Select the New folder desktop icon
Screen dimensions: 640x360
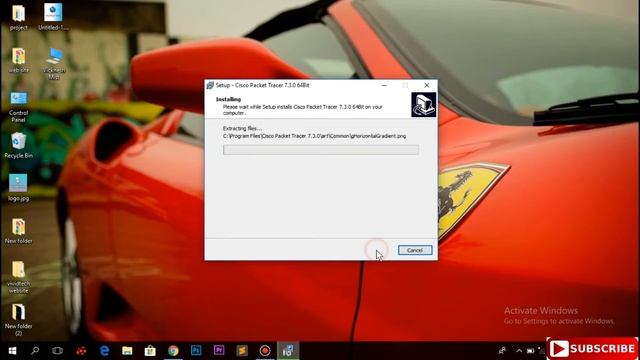[18, 231]
